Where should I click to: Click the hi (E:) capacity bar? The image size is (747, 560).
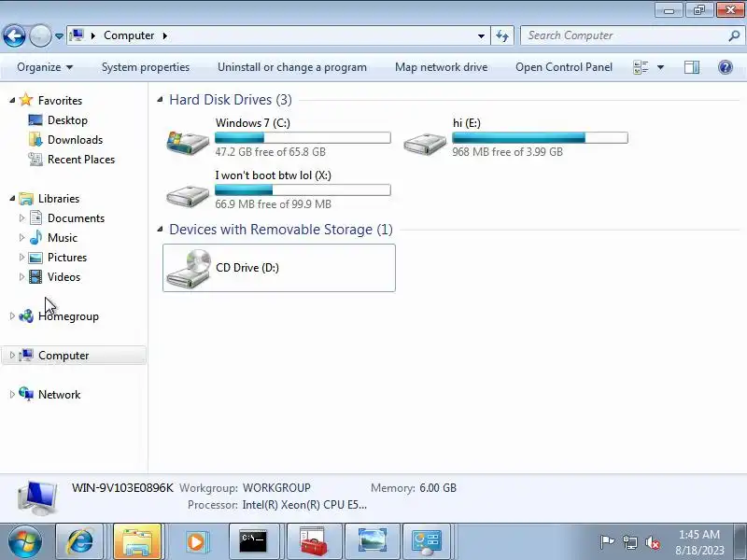540,137
